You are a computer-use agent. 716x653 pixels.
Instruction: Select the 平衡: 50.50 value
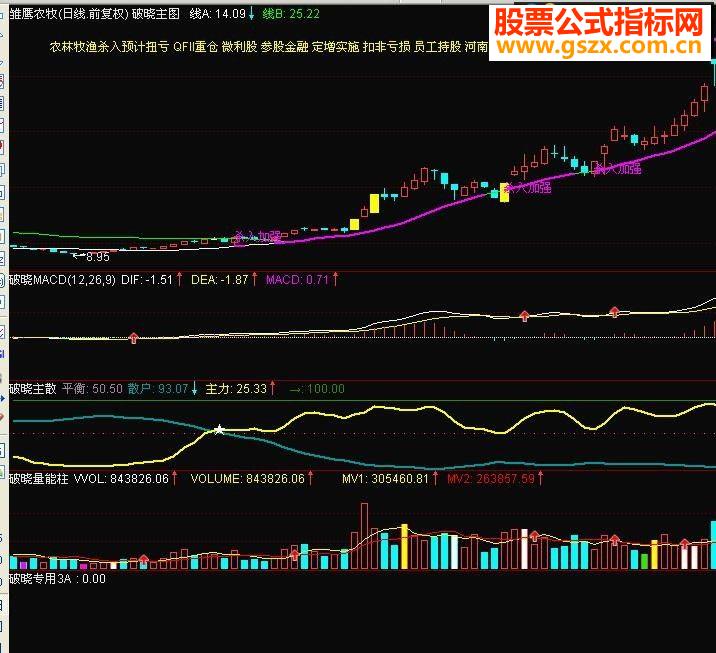tap(93, 389)
